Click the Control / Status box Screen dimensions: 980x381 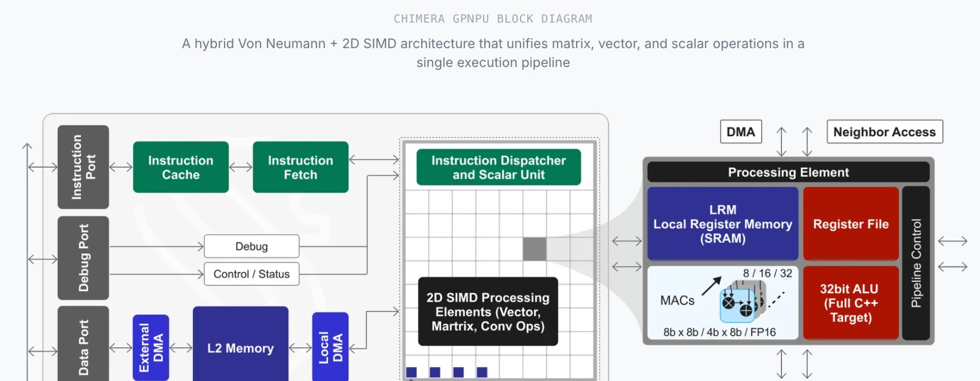pyautogui.click(x=251, y=274)
